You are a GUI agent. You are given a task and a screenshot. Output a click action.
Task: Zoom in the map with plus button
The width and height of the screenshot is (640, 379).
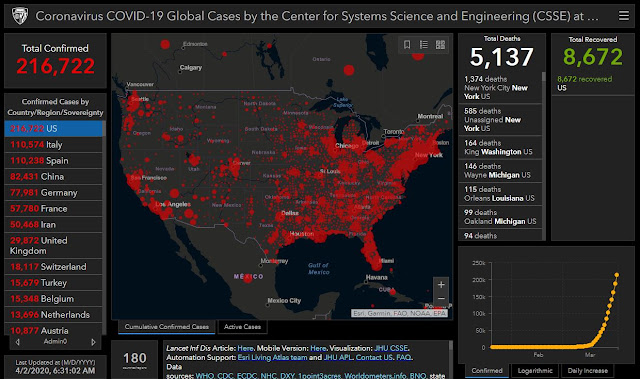click(x=441, y=284)
